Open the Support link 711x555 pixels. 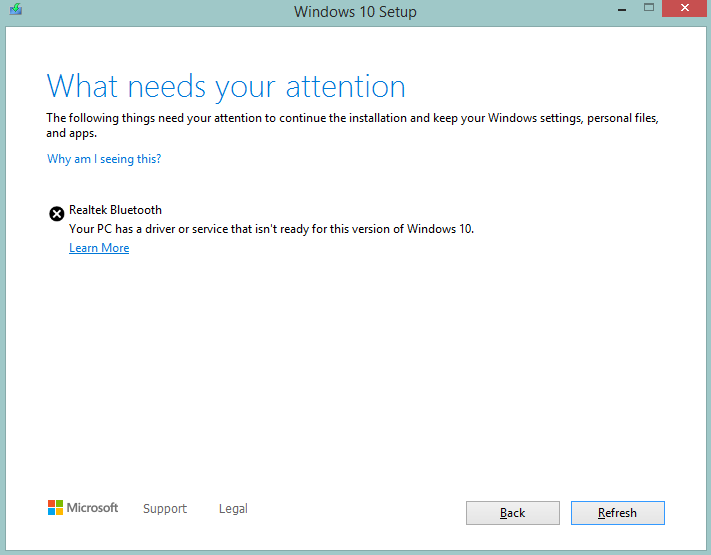pyautogui.click(x=165, y=508)
